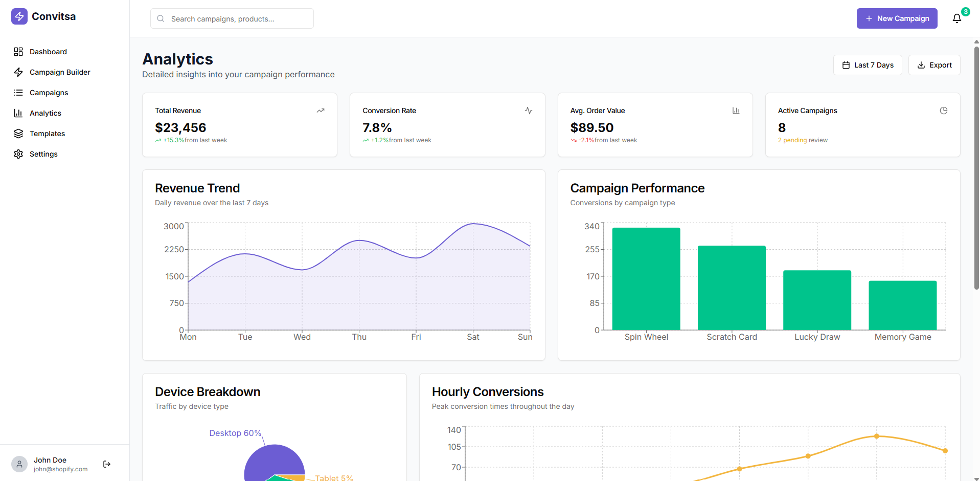Click the John Doe avatar icon

(x=19, y=464)
